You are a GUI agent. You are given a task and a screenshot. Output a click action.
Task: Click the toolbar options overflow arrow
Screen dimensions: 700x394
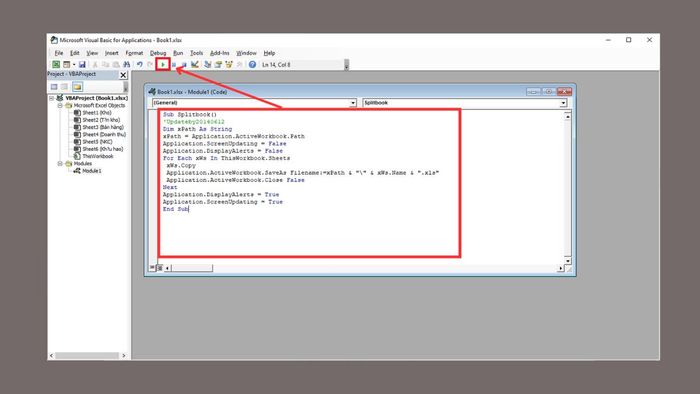pos(346,65)
